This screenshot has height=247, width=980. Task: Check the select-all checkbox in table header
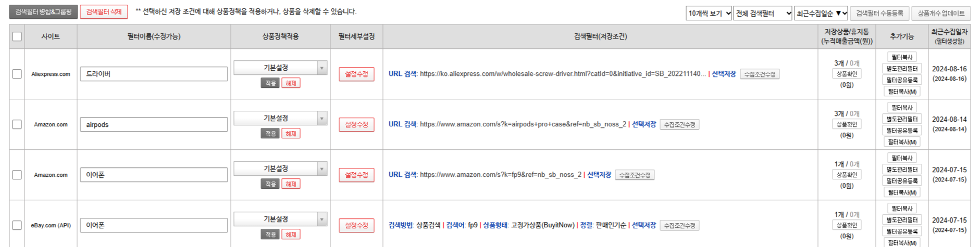pos(17,36)
